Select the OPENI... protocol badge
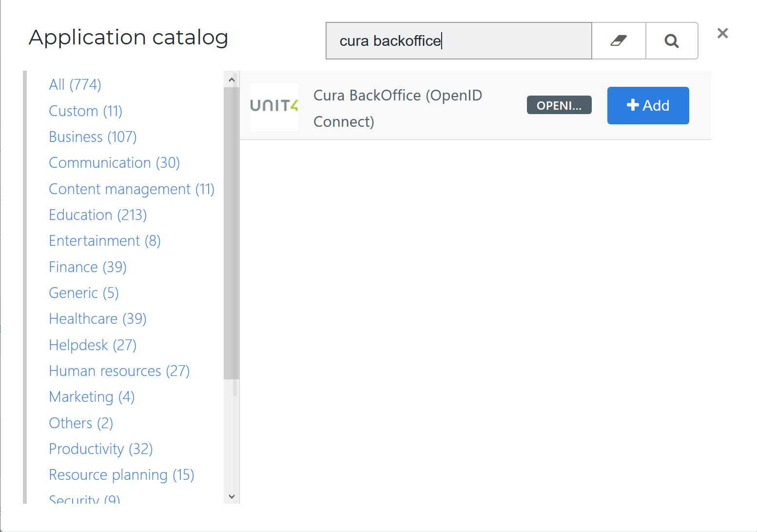 tap(559, 105)
